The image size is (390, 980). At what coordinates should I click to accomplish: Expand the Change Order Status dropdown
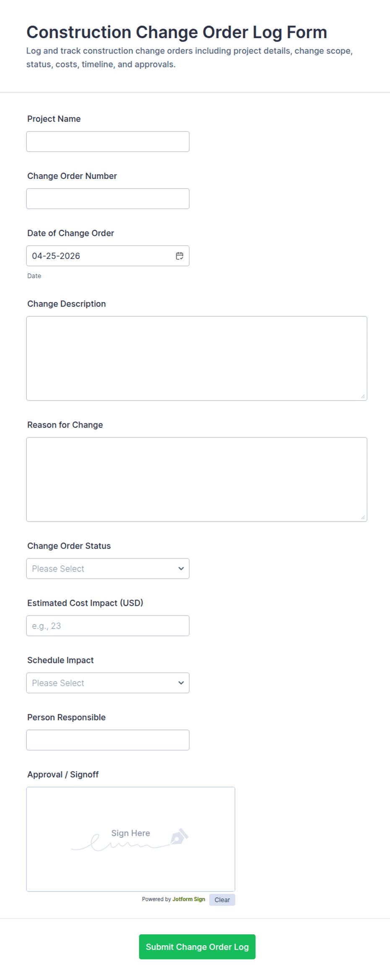(107, 569)
